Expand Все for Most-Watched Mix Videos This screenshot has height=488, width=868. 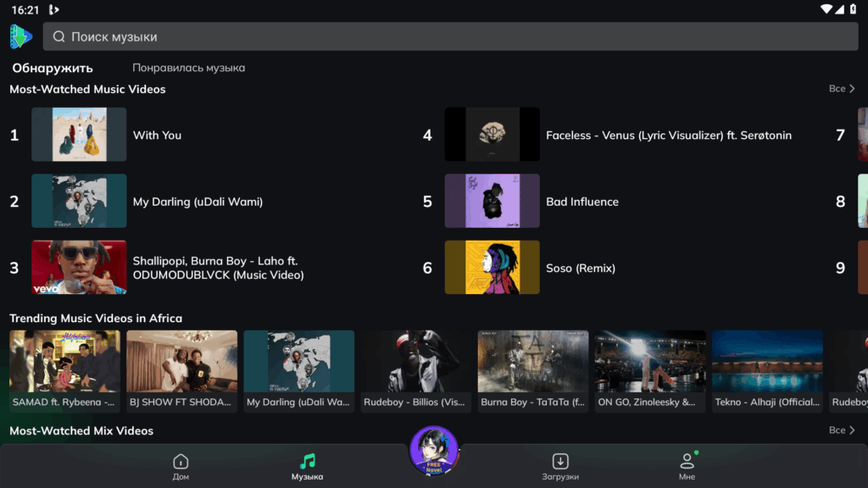coord(842,430)
